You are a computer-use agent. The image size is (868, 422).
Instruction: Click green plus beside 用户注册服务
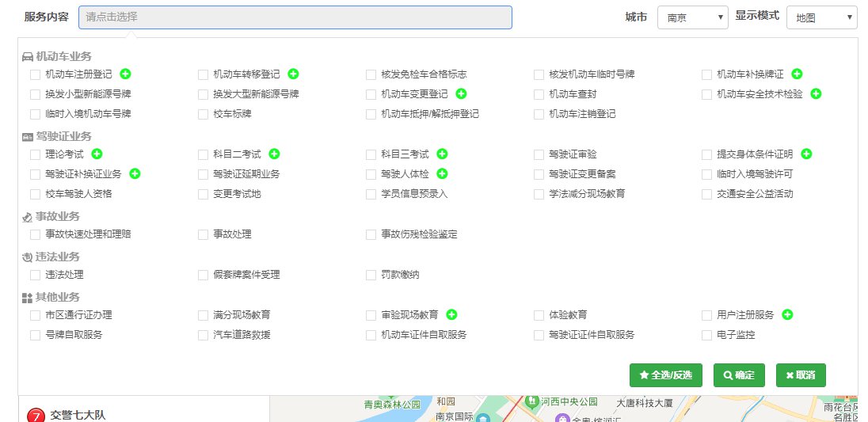787,314
